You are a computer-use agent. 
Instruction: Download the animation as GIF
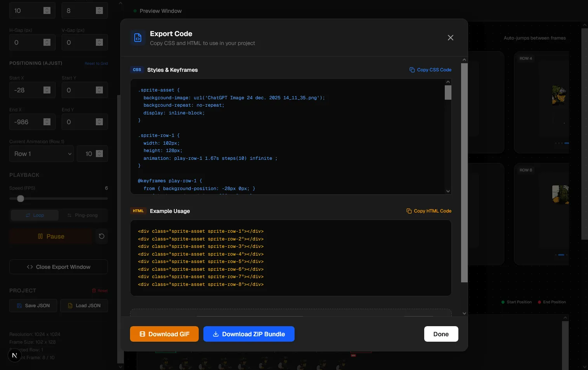point(164,334)
